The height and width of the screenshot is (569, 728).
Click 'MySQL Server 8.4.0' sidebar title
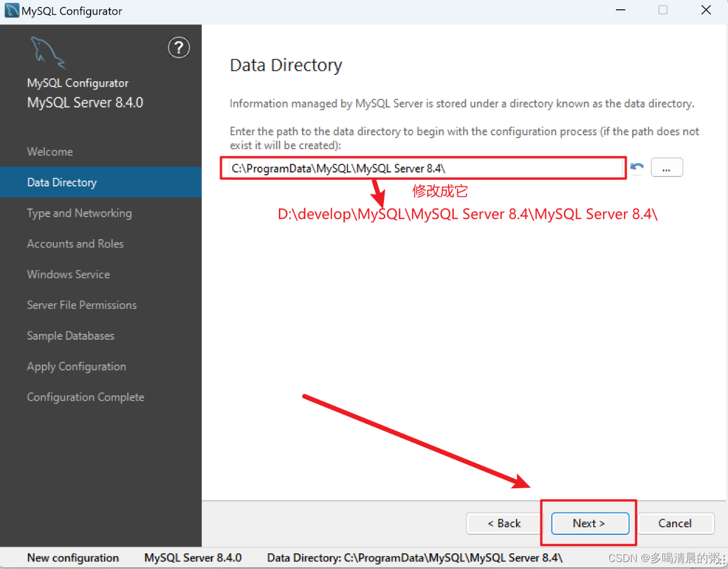[85, 103]
